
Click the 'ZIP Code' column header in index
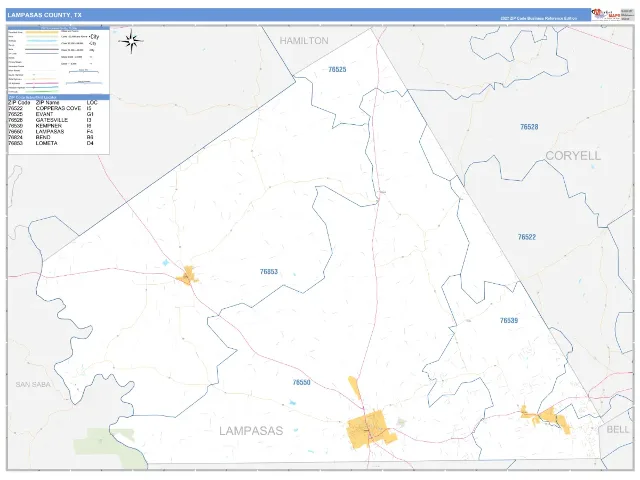tap(19, 103)
